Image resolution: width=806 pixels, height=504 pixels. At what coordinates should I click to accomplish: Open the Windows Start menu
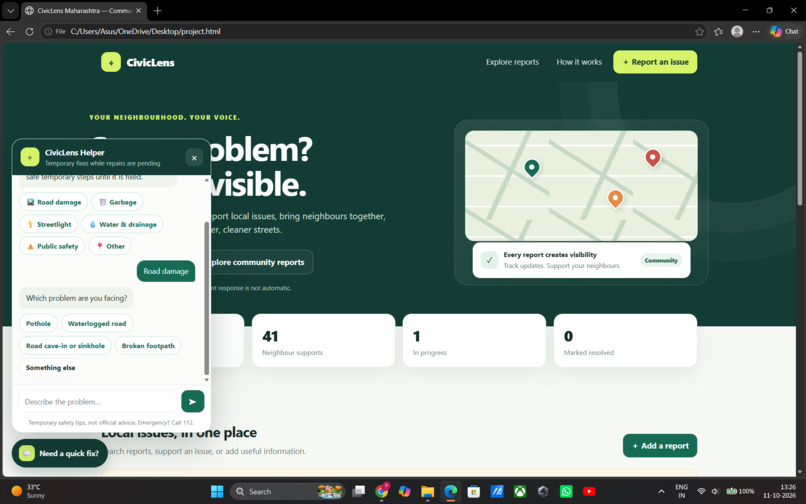pos(217,492)
